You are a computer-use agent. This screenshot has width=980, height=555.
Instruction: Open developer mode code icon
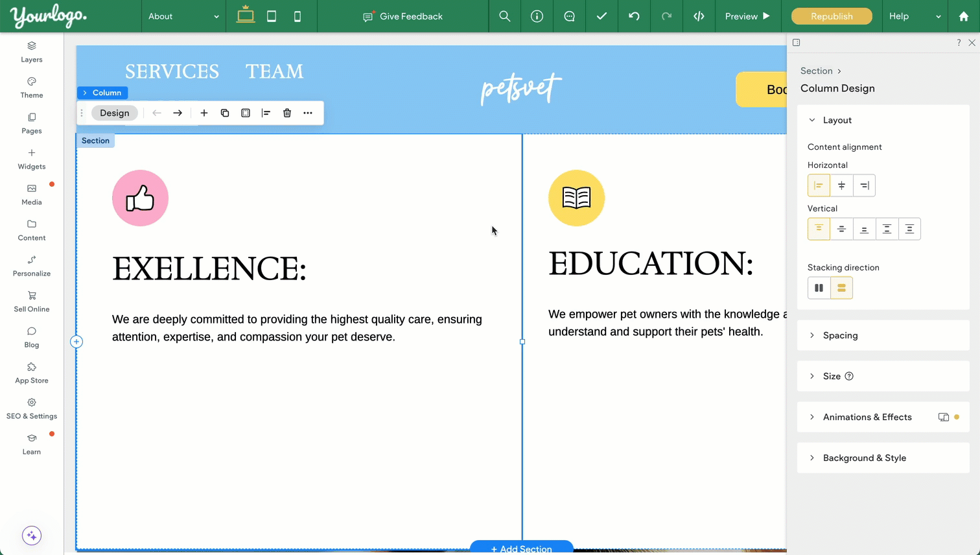coord(699,16)
